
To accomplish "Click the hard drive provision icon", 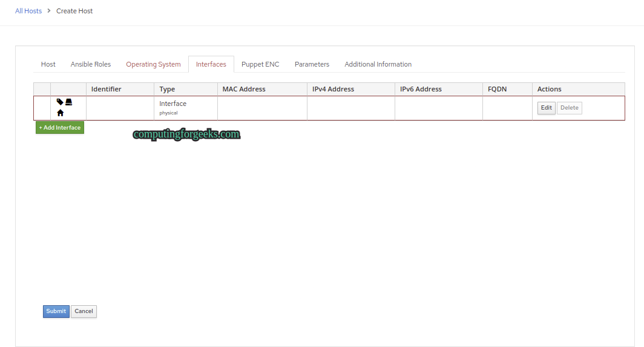I will pos(69,102).
